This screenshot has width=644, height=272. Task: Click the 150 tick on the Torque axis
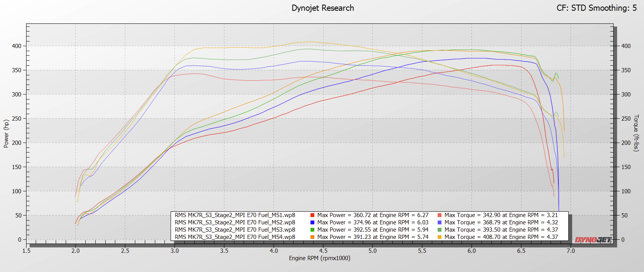click(x=626, y=167)
